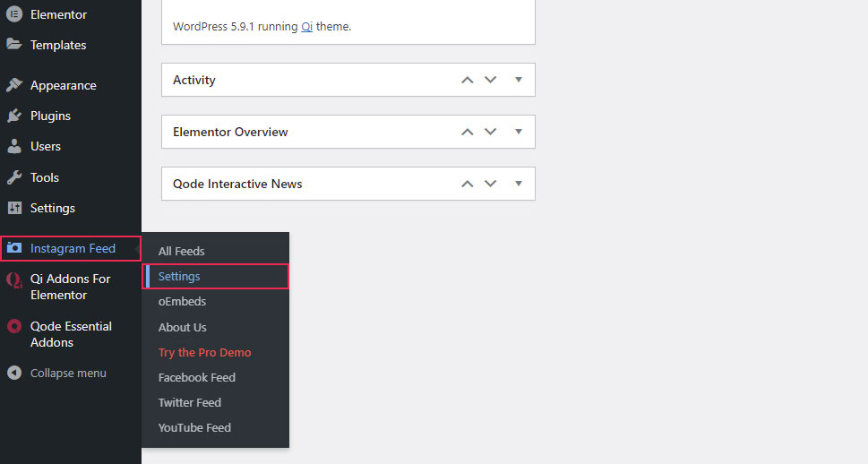The width and height of the screenshot is (868, 464).
Task: Click the Qi Addons logo icon
Action: coord(14,280)
